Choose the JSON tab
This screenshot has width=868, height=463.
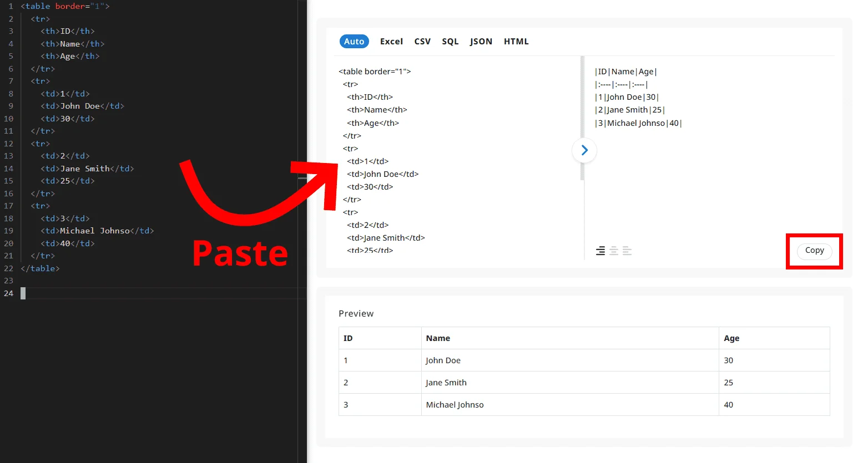(481, 42)
